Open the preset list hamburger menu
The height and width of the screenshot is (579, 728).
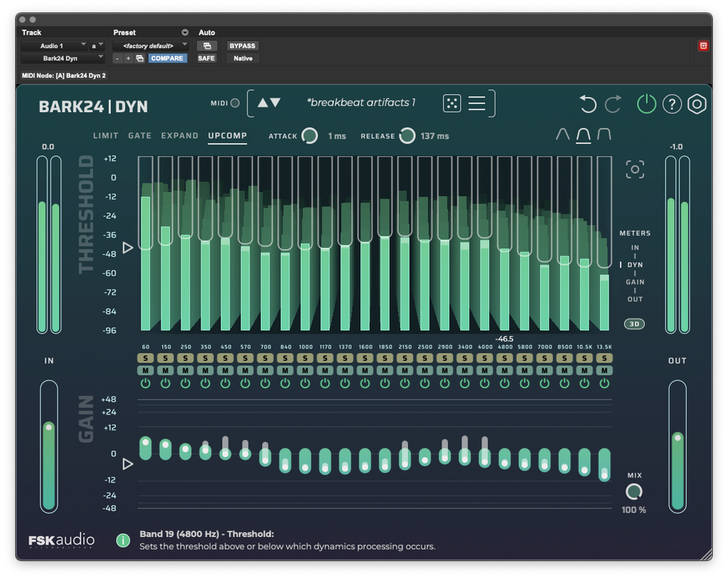[477, 103]
